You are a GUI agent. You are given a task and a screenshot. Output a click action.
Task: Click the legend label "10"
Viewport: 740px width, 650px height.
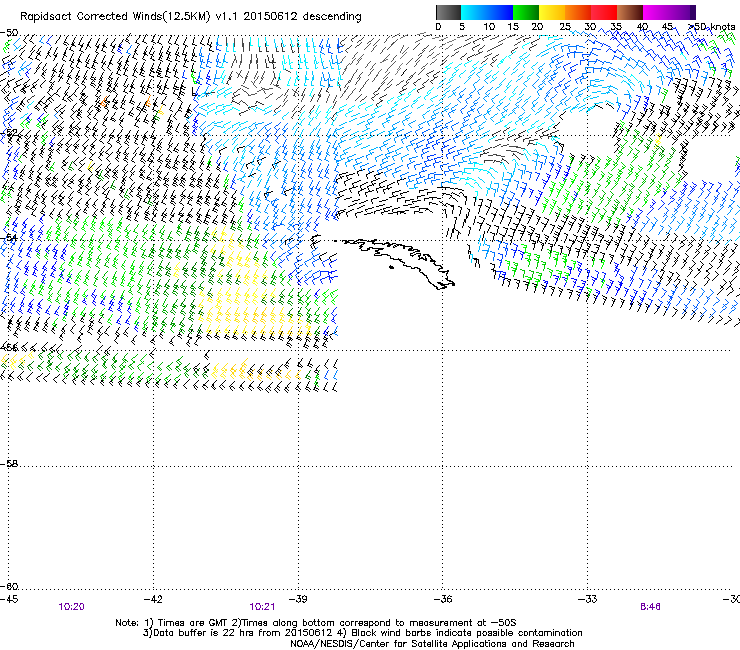point(489,27)
